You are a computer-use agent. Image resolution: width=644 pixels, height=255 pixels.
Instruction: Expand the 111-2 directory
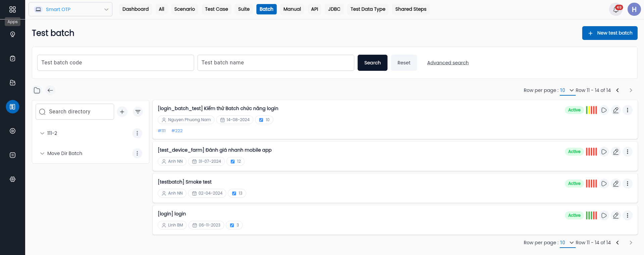[42, 133]
